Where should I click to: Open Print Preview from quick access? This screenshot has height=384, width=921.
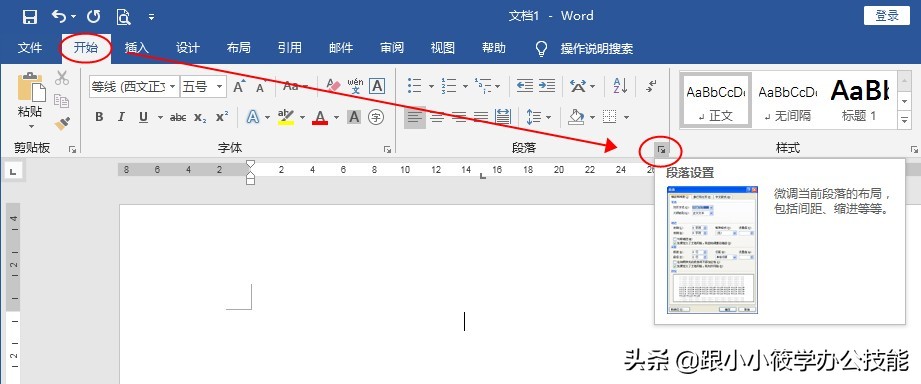click(123, 16)
